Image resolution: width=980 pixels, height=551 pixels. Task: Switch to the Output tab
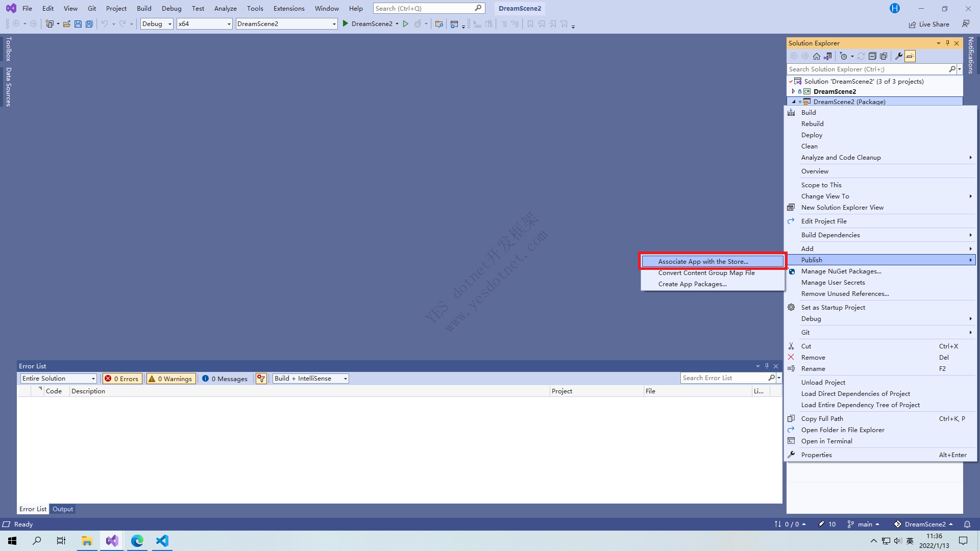click(x=63, y=509)
